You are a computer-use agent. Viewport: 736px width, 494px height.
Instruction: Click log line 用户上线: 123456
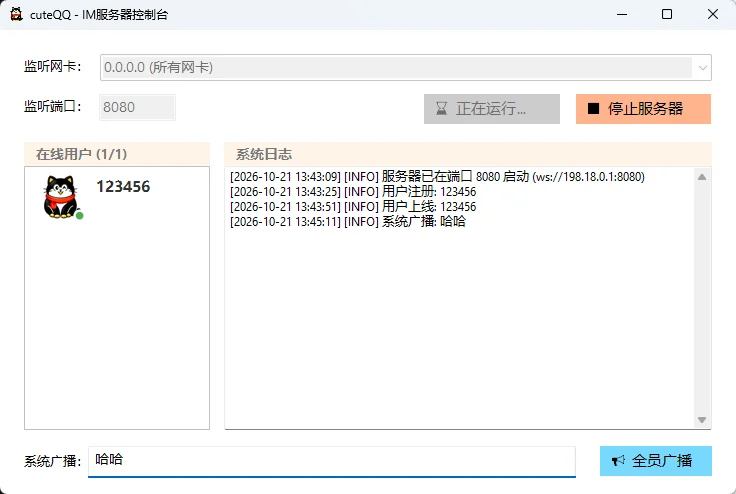353,207
